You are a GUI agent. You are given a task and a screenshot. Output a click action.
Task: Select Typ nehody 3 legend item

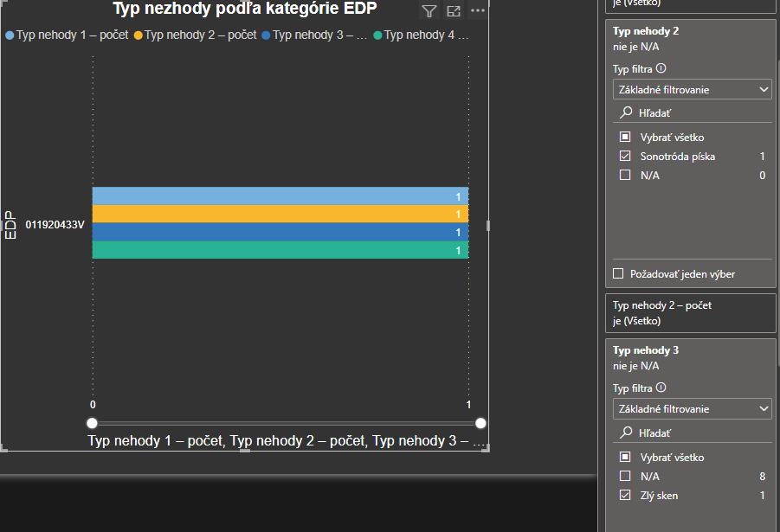tap(314, 35)
